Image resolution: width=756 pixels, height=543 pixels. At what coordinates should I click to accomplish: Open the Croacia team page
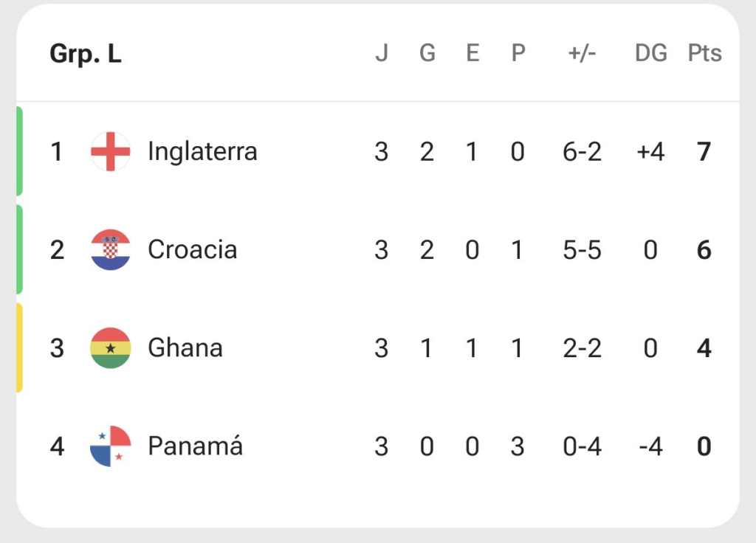(x=193, y=249)
